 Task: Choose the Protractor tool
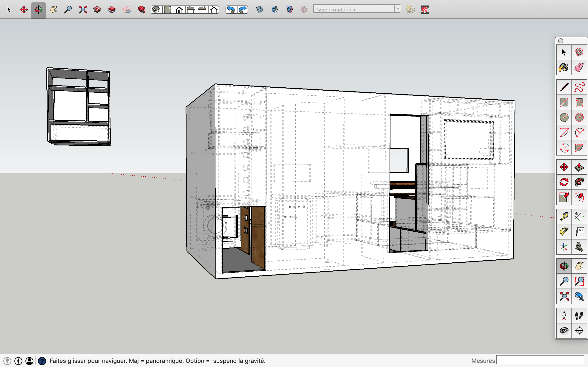pyautogui.click(x=564, y=231)
